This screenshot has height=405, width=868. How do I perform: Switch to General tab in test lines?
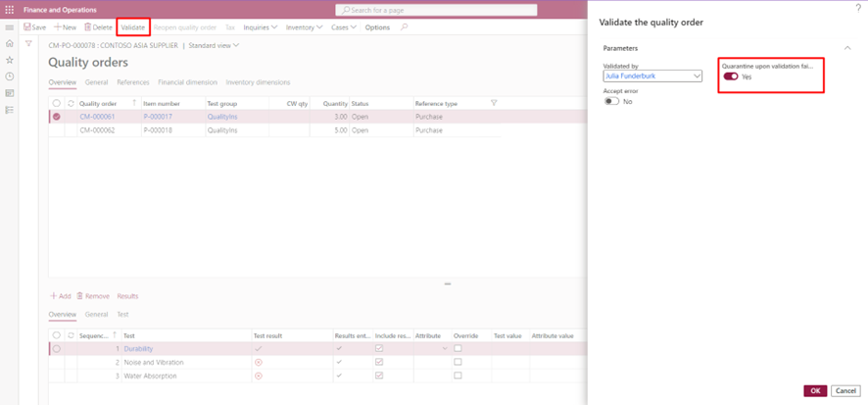[96, 314]
